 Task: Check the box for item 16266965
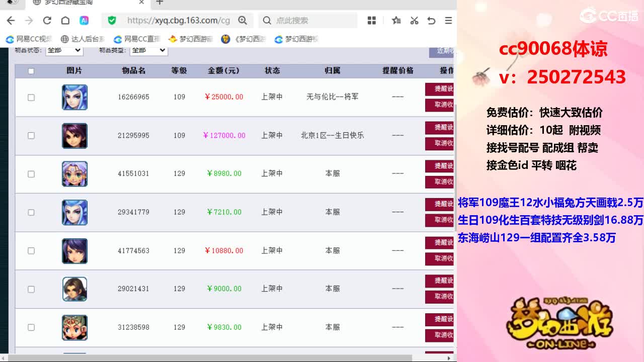point(31,97)
